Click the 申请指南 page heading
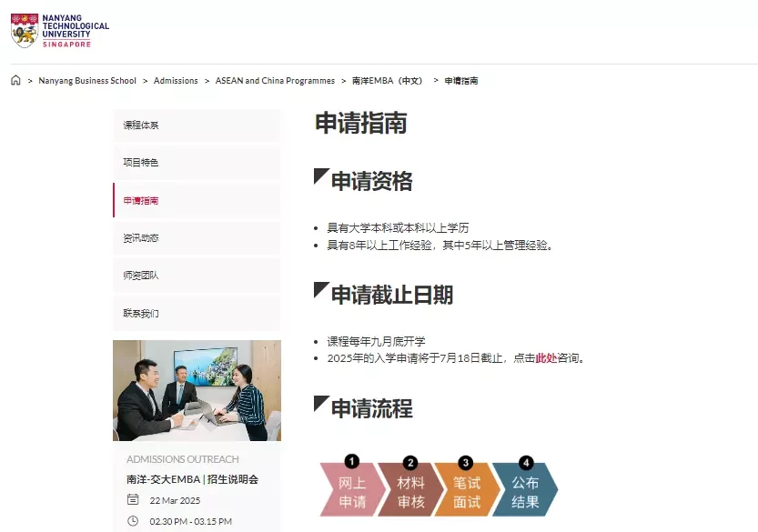 point(361,123)
